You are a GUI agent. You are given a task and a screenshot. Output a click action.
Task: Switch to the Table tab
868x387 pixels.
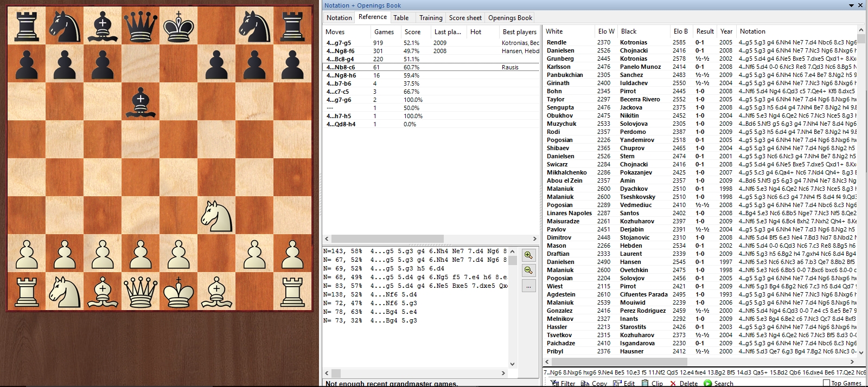[x=401, y=18]
